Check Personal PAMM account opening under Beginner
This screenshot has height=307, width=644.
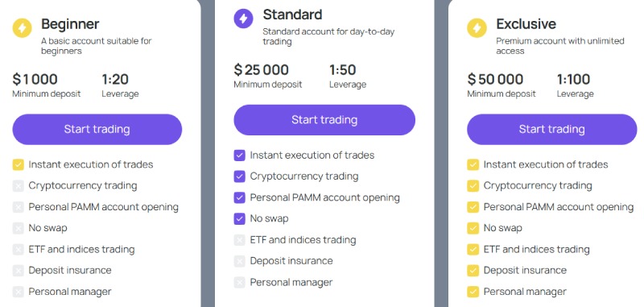(18, 207)
